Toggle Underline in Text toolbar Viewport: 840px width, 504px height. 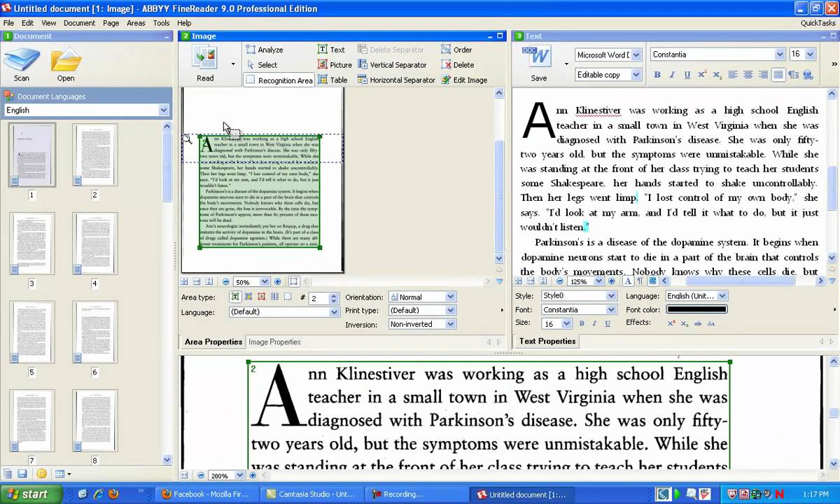[687, 75]
